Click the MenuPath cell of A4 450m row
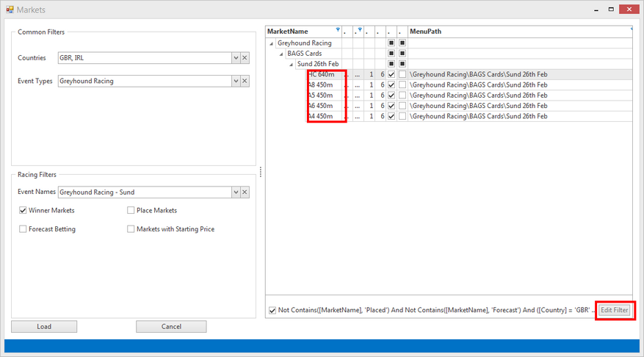The image size is (644, 357). (x=520, y=116)
